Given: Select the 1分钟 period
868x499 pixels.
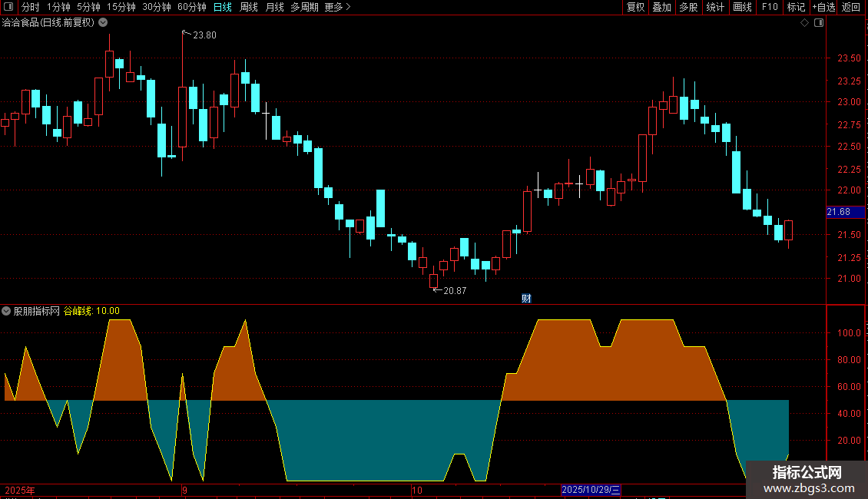Looking at the screenshot, I should pyautogui.click(x=58, y=7).
